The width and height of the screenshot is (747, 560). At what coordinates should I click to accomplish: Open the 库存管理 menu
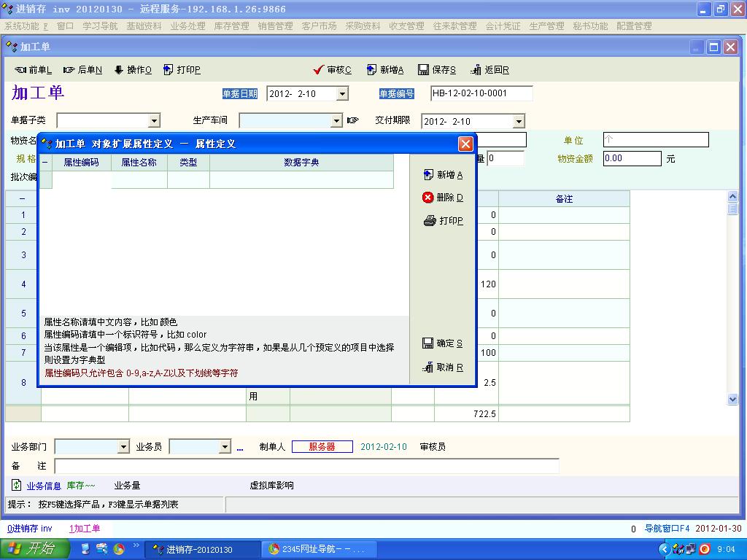[231, 26]
